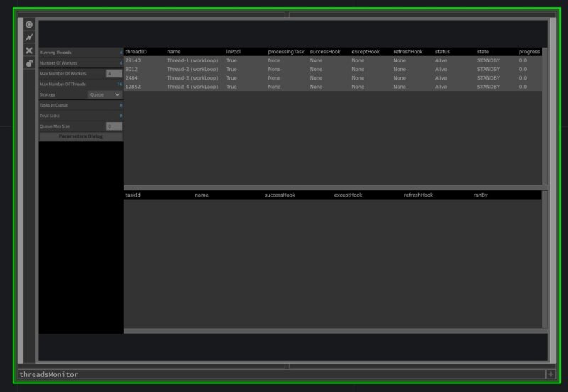This screenshot has width=568, height=392.
Task: Click the processingTask column header
Action: tap(286, 51)
